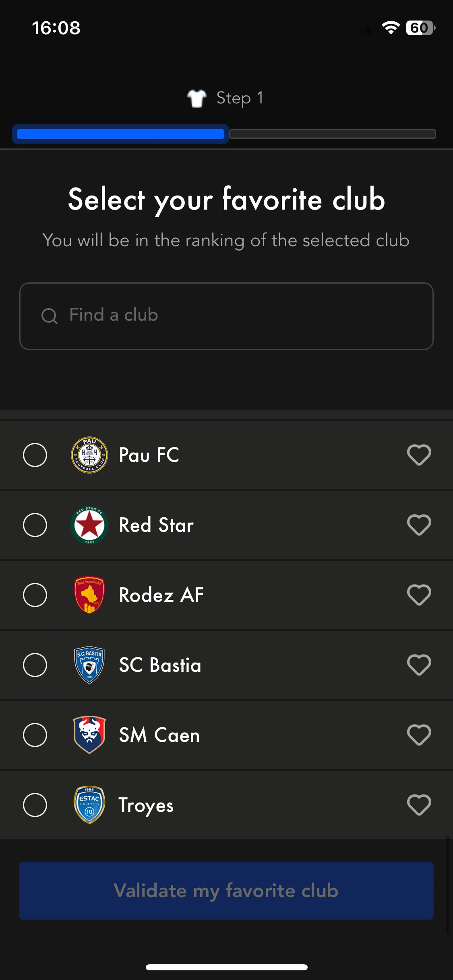Screen dimensions: 453x980
Task: Select the Red Star radio button
Action: tap(35, 525)
